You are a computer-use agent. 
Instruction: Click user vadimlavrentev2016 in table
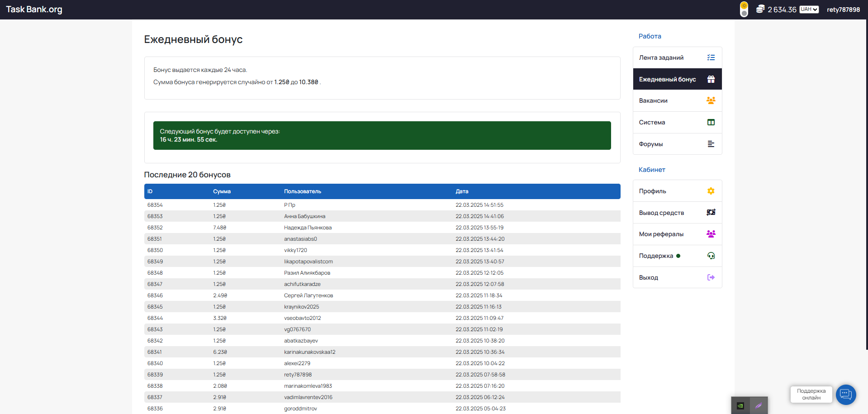[x=308, y=397]
